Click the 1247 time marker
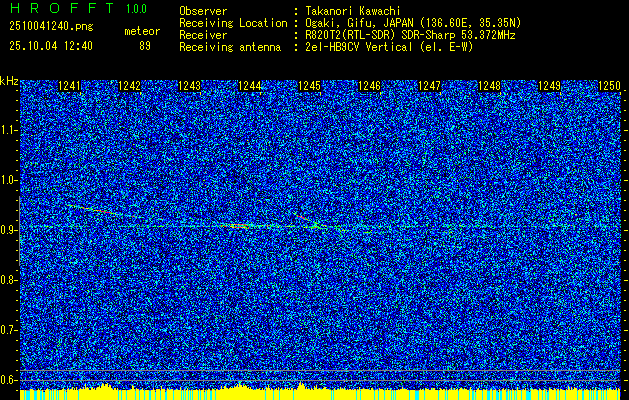 (x=430, y=86)
